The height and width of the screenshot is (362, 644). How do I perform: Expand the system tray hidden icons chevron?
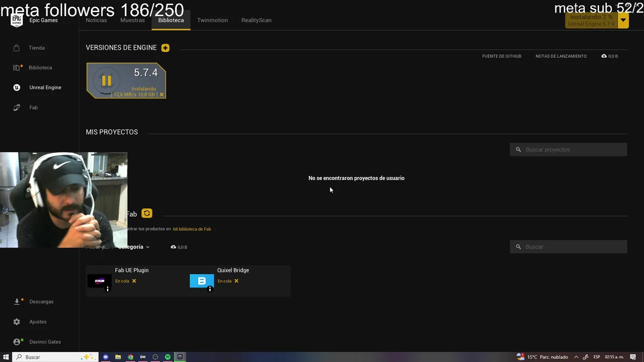click(x=576, y=357)
